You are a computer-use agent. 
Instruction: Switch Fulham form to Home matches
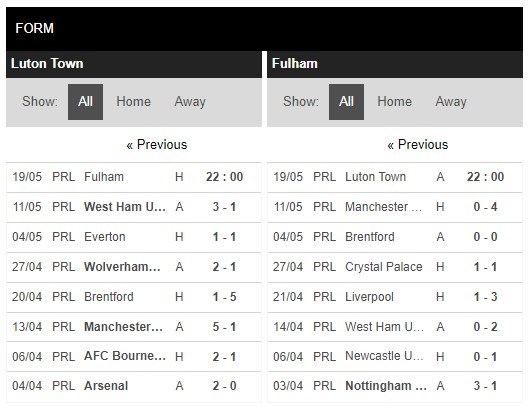pyautogui.click(x=394, y=102)
